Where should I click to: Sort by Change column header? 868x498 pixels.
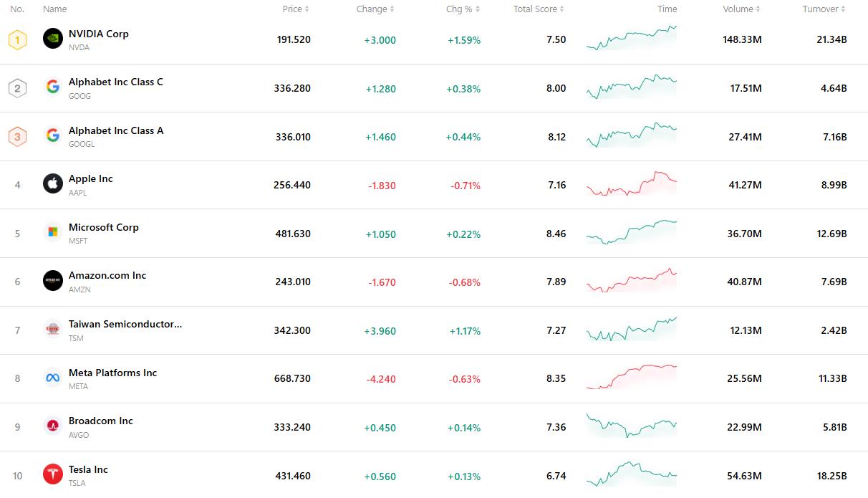click(x=375, y=9)
